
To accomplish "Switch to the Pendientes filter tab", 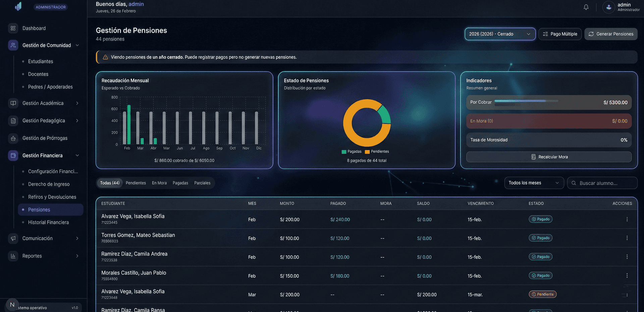I will (136, 183).
